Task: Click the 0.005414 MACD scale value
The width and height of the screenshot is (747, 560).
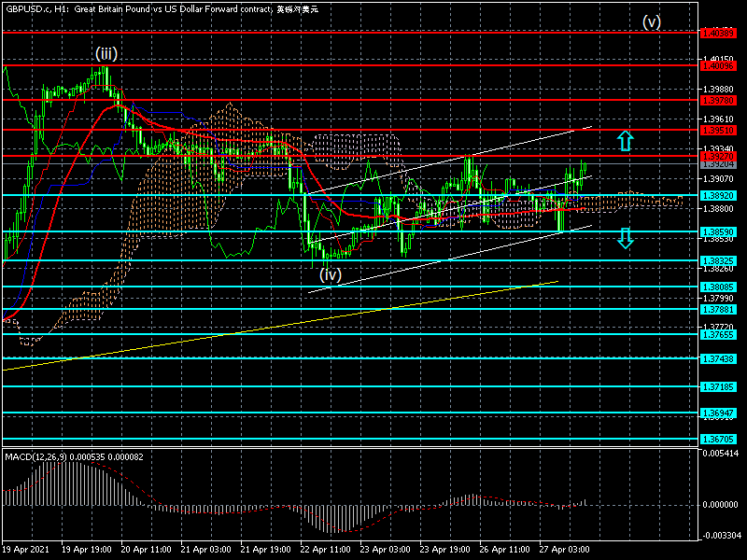Action: click(721, 454)
